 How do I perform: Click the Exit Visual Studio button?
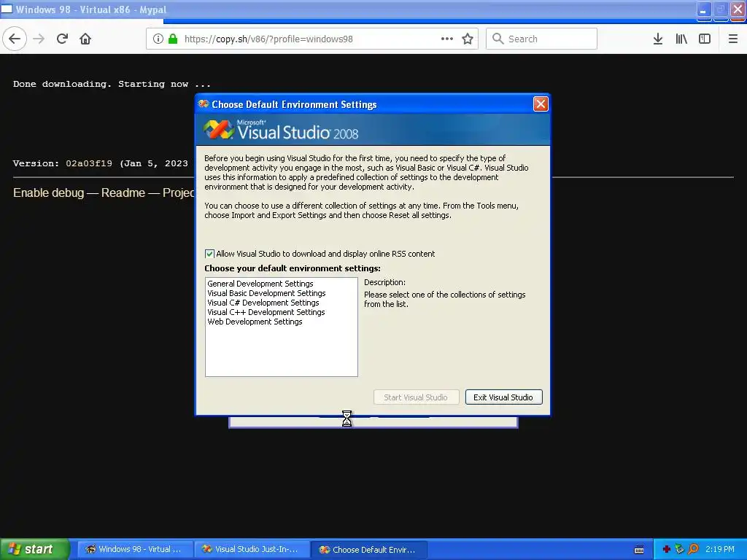coord(503,397)
